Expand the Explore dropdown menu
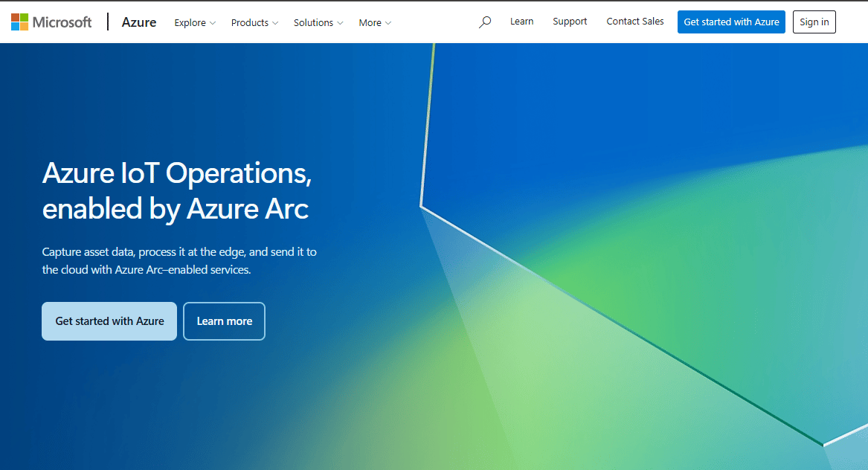 (195, 23)
